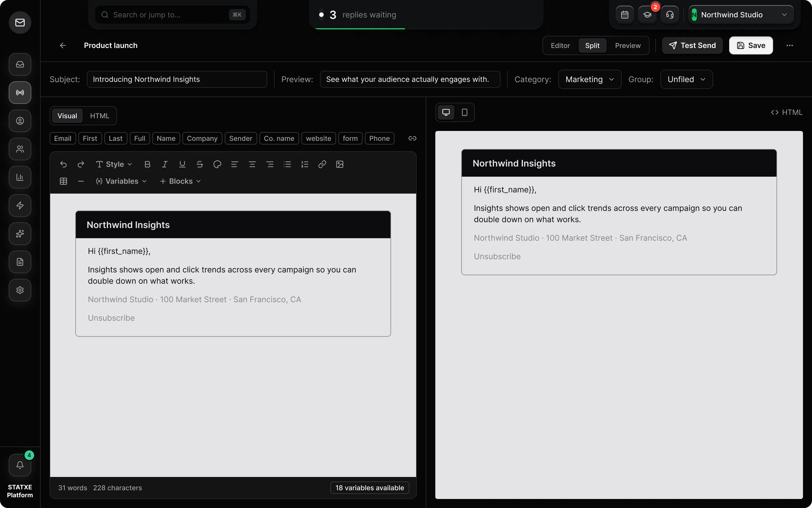This screenshot has height=508, width=812.
Task: Open the text color palette icon
Action: click(217, 164)
